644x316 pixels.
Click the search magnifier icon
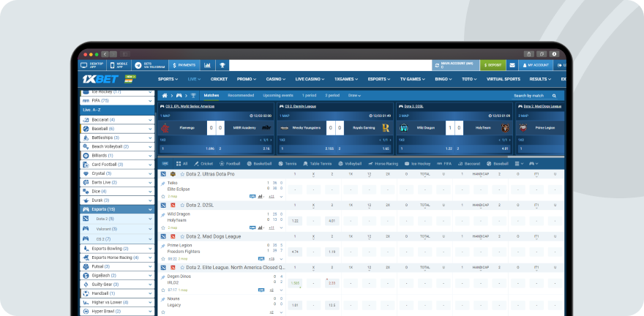click(554, 96)
